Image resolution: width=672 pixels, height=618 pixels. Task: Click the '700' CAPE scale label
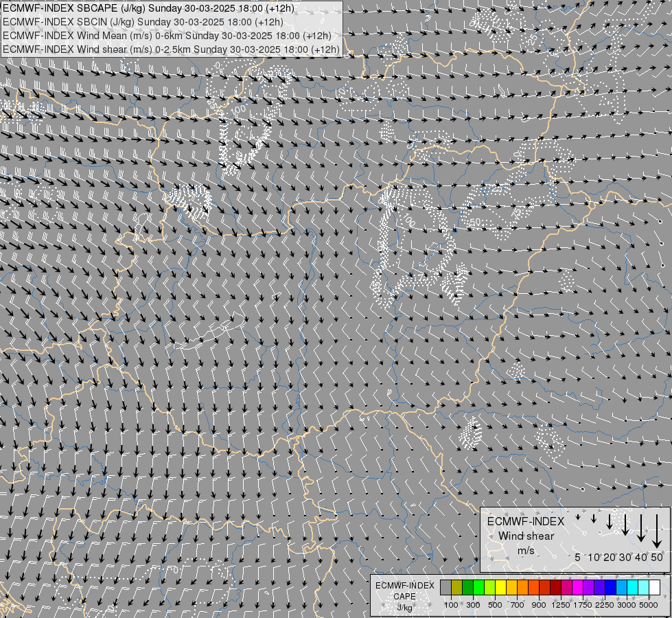point(518,605)
